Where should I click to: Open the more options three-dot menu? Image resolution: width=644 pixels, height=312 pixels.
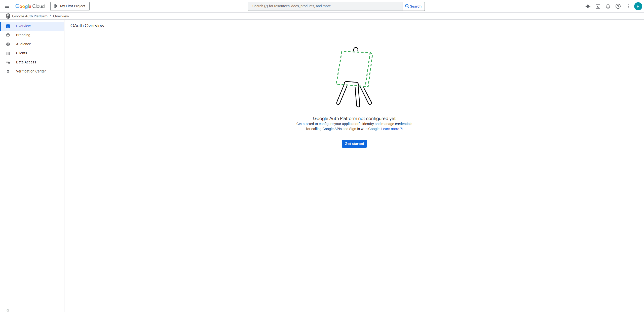click(628, 6)
